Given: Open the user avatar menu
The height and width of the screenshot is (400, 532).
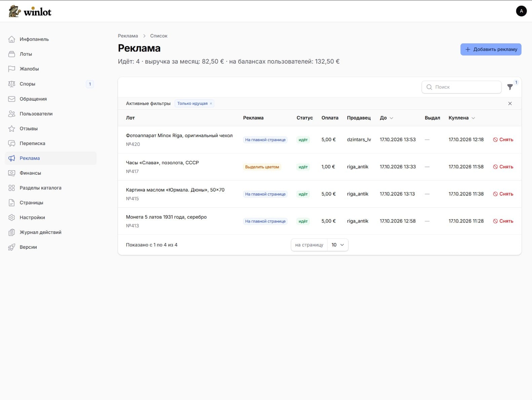Looking at the screenshot, I should [x=521, y=11].
